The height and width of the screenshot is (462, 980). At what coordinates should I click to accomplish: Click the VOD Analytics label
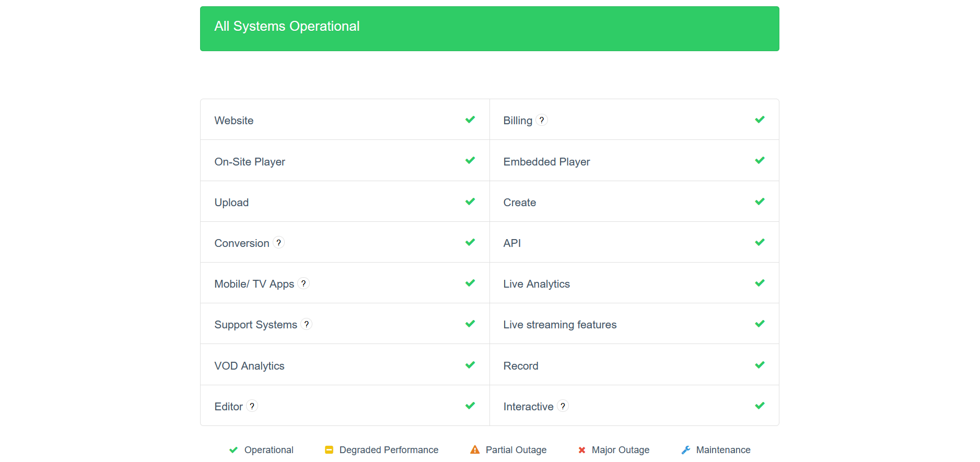[250, 366]
